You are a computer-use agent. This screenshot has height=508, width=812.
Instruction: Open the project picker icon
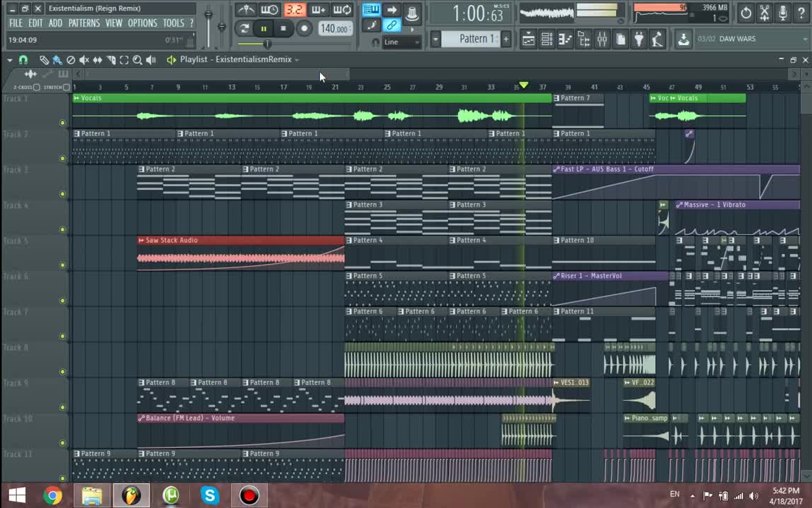coord(620,40)
